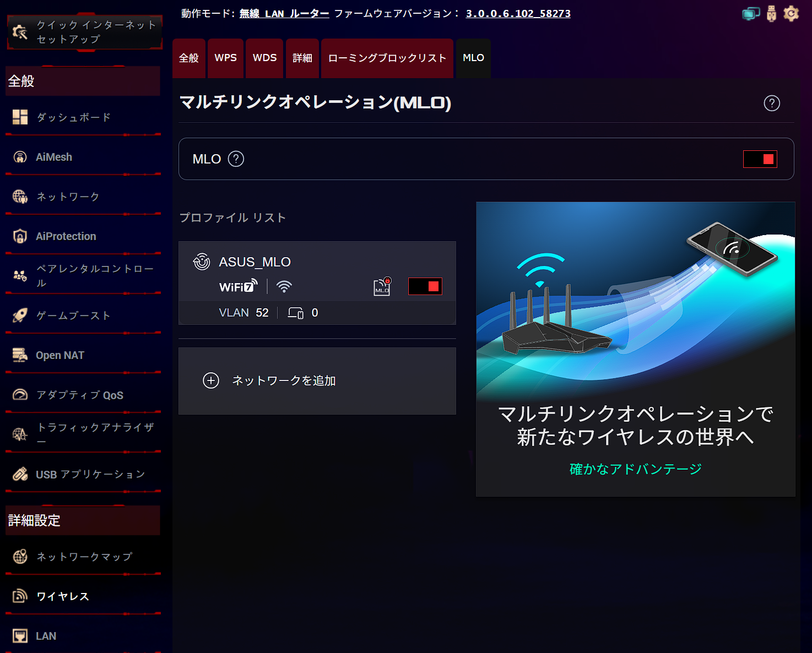Screen dimensions: 812x653
Task: Toggle the main MLO switch
Action: coord(760,159)
